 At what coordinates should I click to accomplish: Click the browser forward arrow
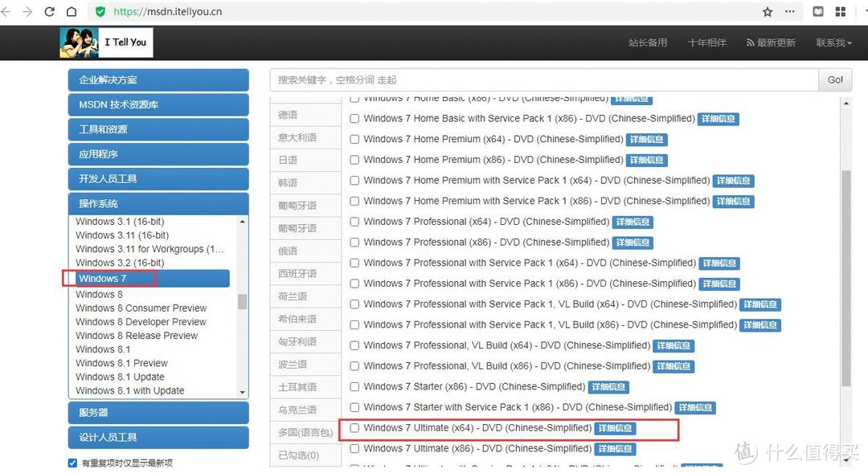tap(27, 11)
